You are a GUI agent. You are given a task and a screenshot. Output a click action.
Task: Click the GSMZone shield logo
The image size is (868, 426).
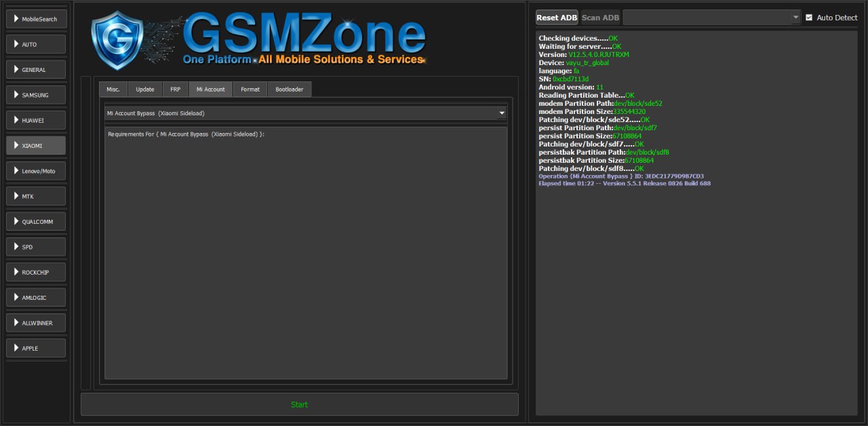point(117,40)
